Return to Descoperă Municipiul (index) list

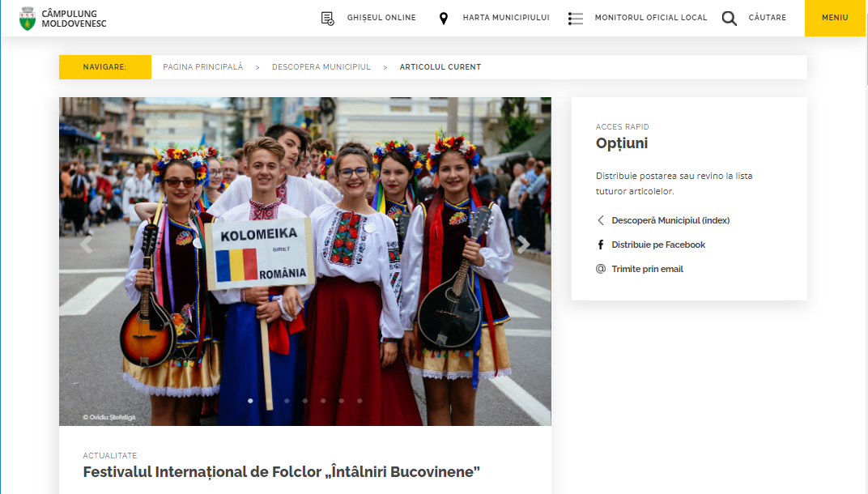(670, 220)
